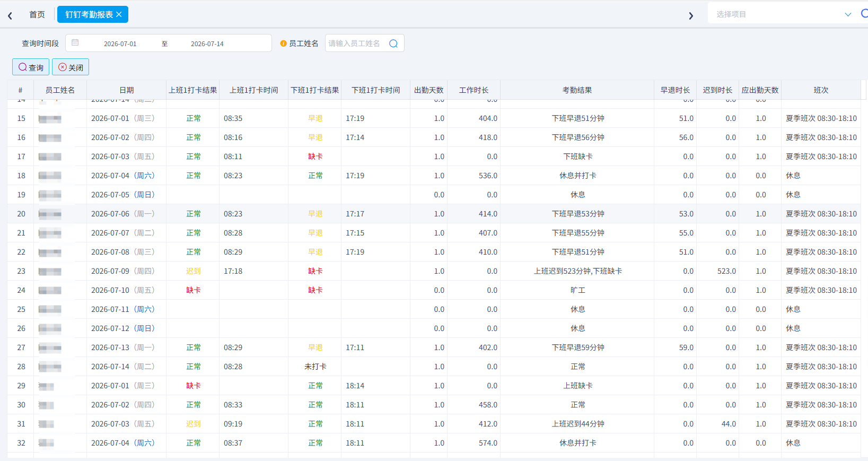Click 下班早退51分钟 in row 15
868x461 pixels.
(578, 118)
